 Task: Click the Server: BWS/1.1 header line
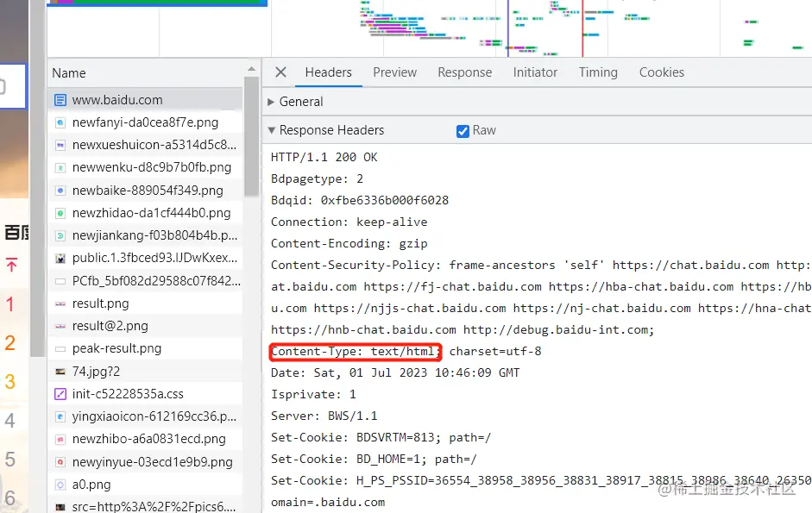tap(324, 416)
